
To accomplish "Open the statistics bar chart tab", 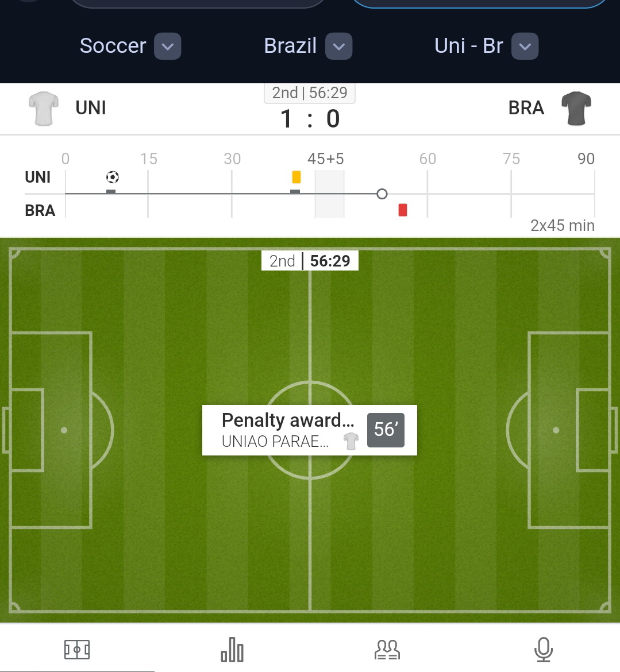I will coord(232,650).
